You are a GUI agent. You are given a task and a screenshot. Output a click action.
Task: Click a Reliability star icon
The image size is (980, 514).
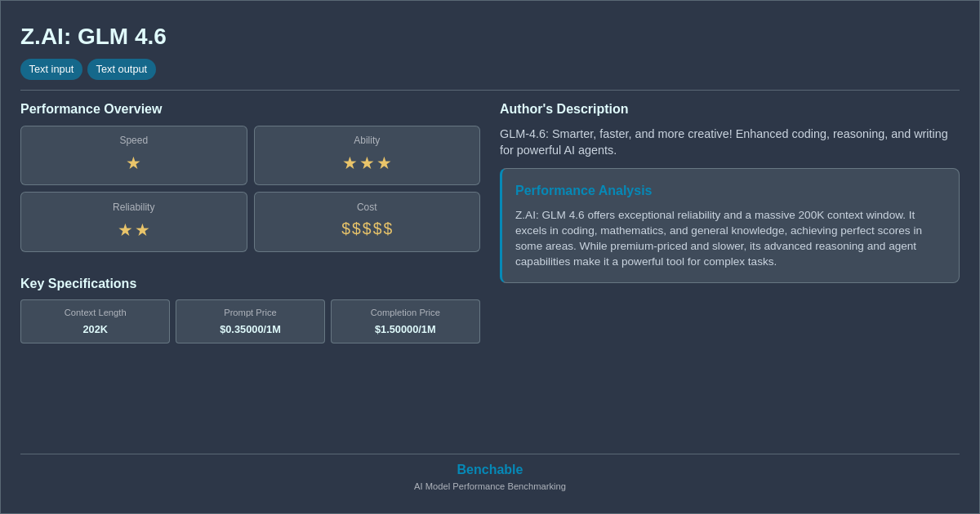pos(124,229)
